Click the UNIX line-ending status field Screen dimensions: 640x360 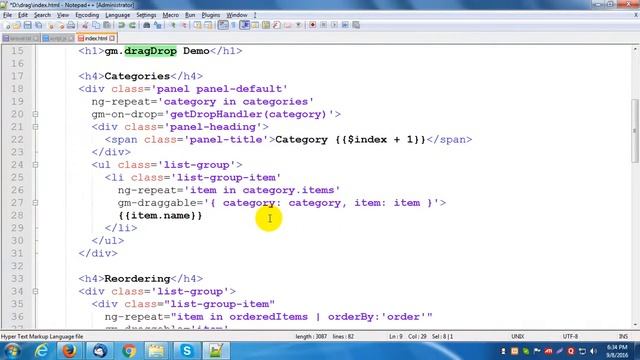tap(518, 337)
